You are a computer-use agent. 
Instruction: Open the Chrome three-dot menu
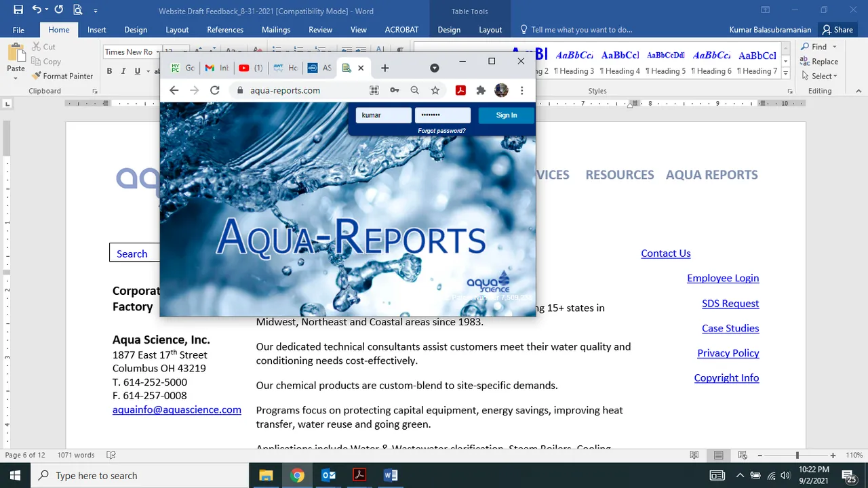pyautogui.click(x=521, y=90)
